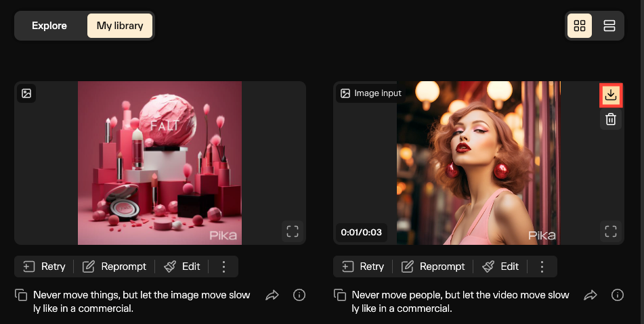Expand woman portrait video to fullscreen
This screenshot has height=324, width=644.
pyautogui.click(x=610, y=231)
